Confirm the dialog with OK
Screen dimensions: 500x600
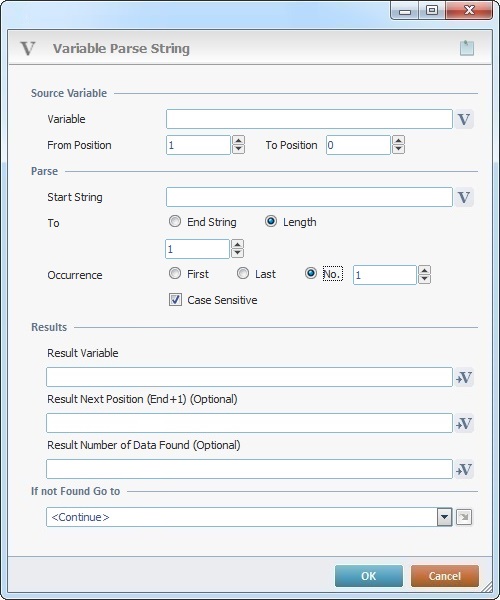click(x=369, y=576)
